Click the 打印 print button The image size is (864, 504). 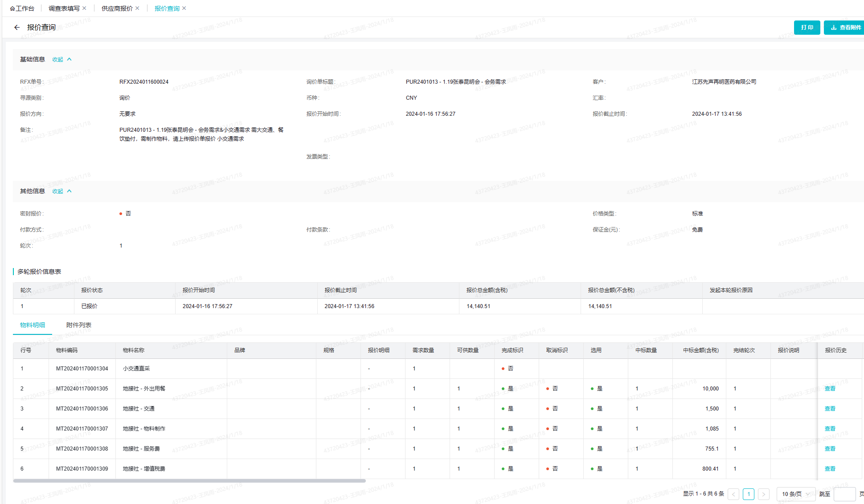[x=807, y=28]
